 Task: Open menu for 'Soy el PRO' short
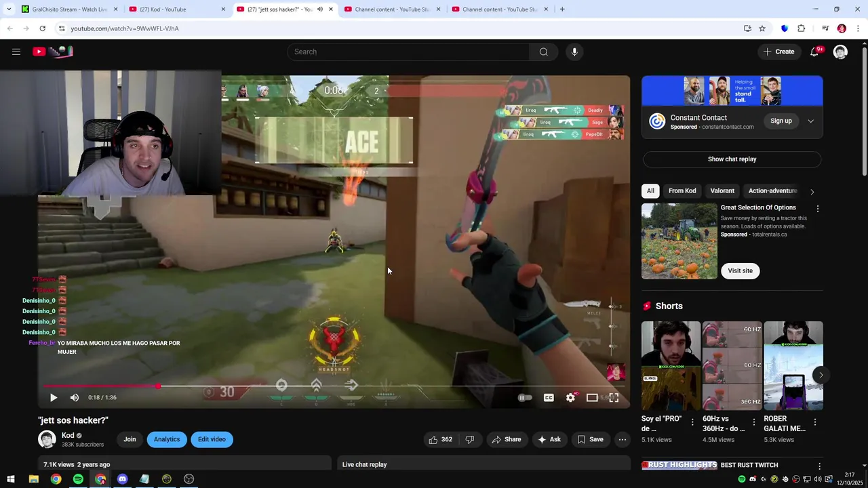pos(692,422)
